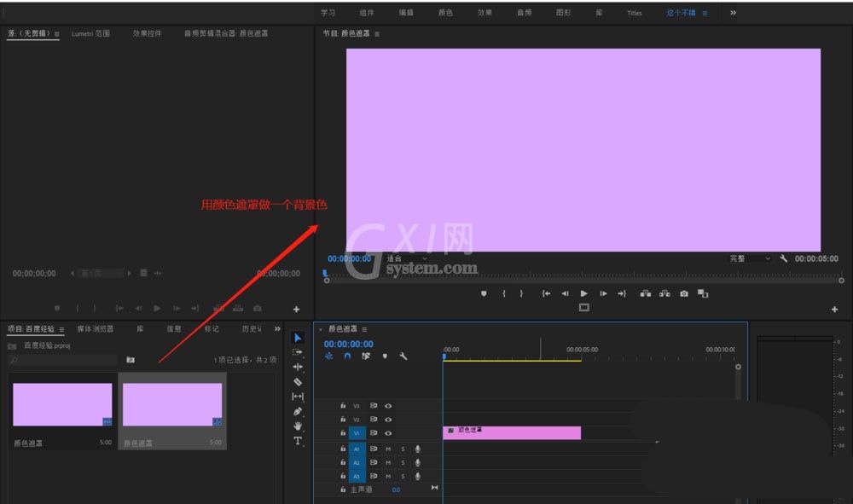Go to In point in program monitor
Image resolution: width=853 pixels, height=504 pixels.
[x=546, y=293]
